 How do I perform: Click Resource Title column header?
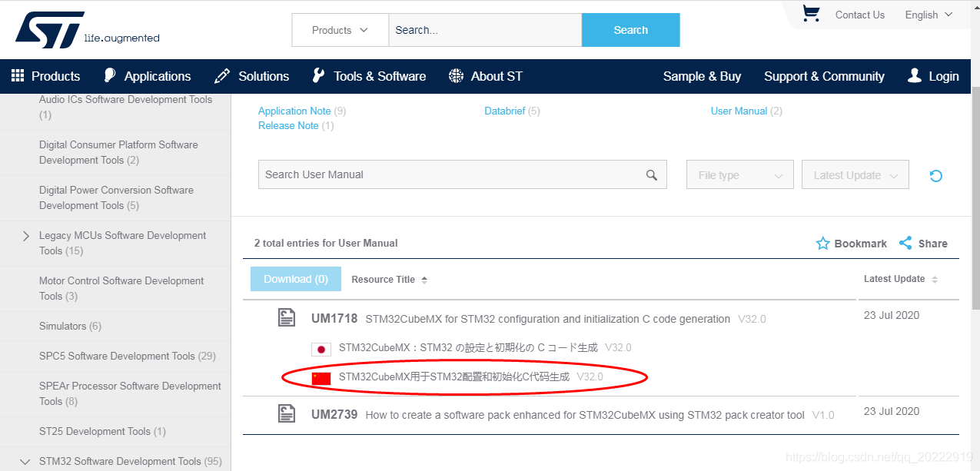(x=383, y=280)
